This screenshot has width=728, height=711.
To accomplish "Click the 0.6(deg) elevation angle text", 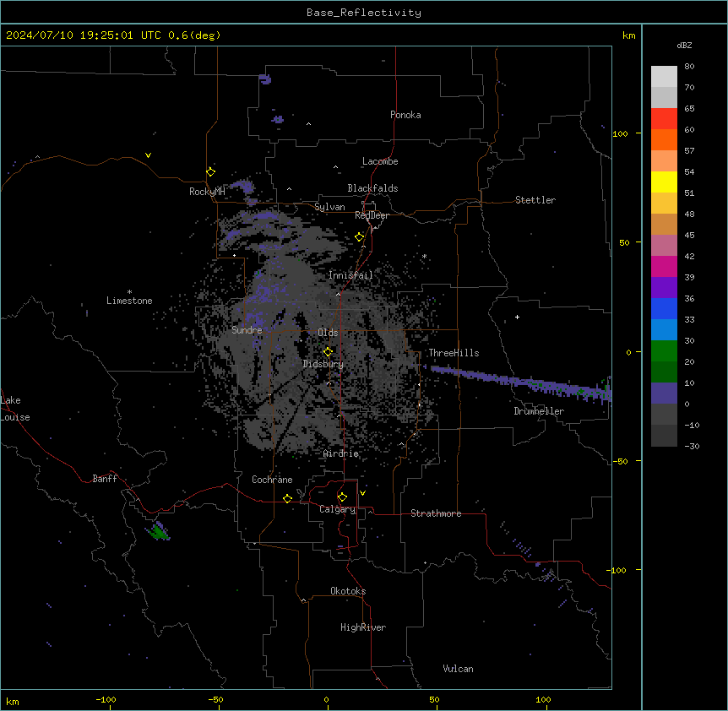I will click(194, 35).
